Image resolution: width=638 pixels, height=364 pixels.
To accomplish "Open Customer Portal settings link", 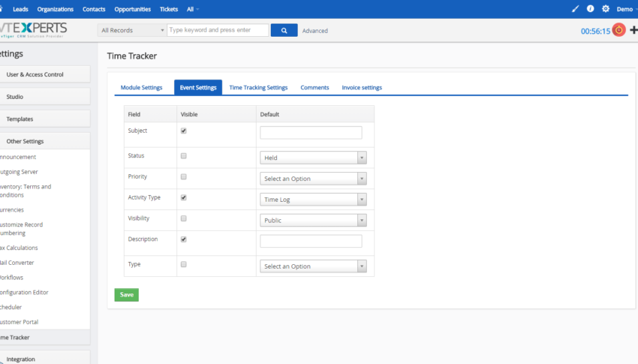I will point(19,322).
